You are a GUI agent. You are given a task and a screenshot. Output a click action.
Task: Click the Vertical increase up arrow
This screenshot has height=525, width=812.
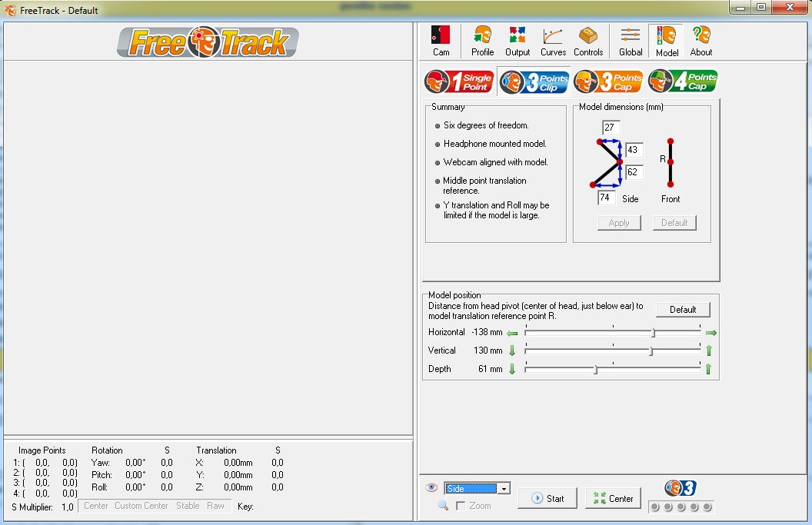pyautogui.click(x=709, y=351)
